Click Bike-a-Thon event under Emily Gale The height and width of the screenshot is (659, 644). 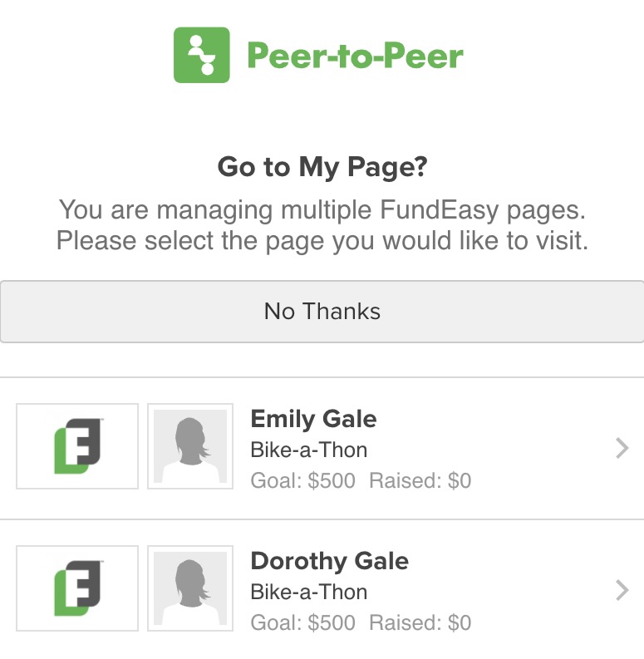308,450
